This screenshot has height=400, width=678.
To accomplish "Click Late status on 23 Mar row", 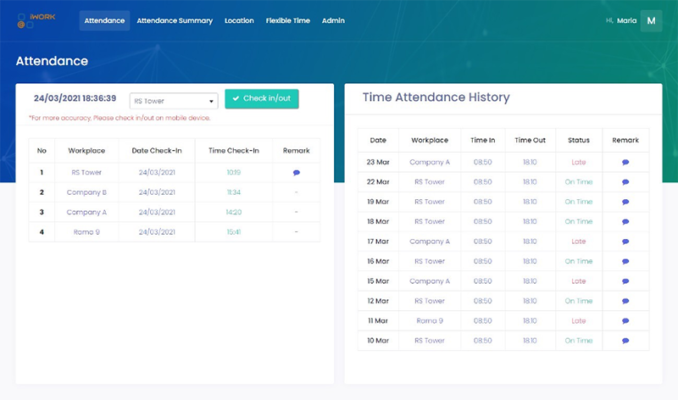I will coord(579,162).
